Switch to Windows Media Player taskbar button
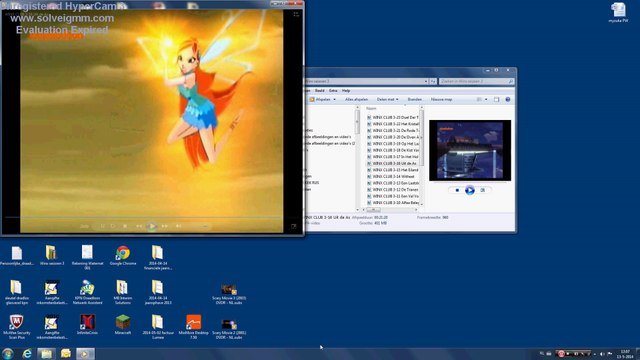Image resolution: width=640 pixels, height=360 pixels. pyautogui.click(x=85, y=353)
